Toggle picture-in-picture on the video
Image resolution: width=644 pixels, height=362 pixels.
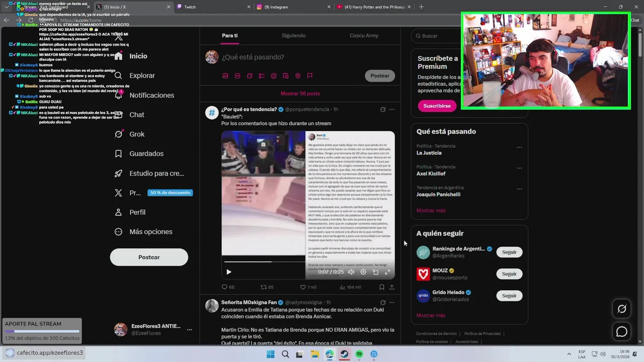pyautogui.click(x=375, y=272)
